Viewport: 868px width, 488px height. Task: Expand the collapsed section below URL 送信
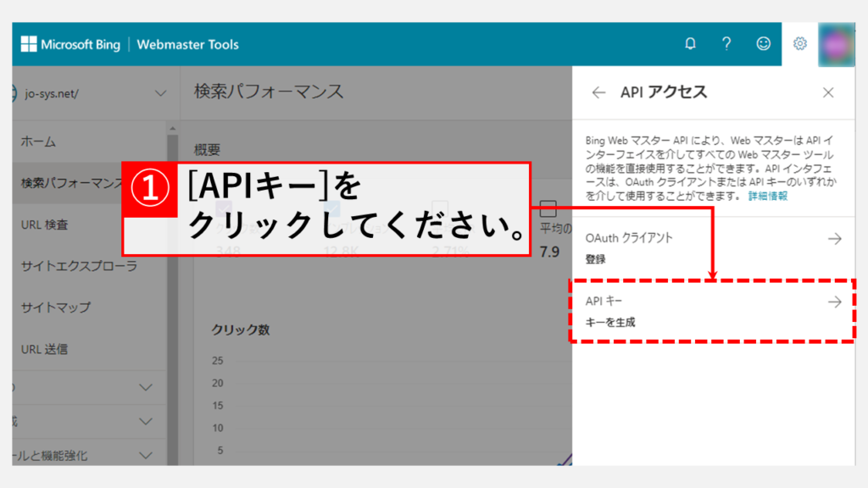pos(146,387)
